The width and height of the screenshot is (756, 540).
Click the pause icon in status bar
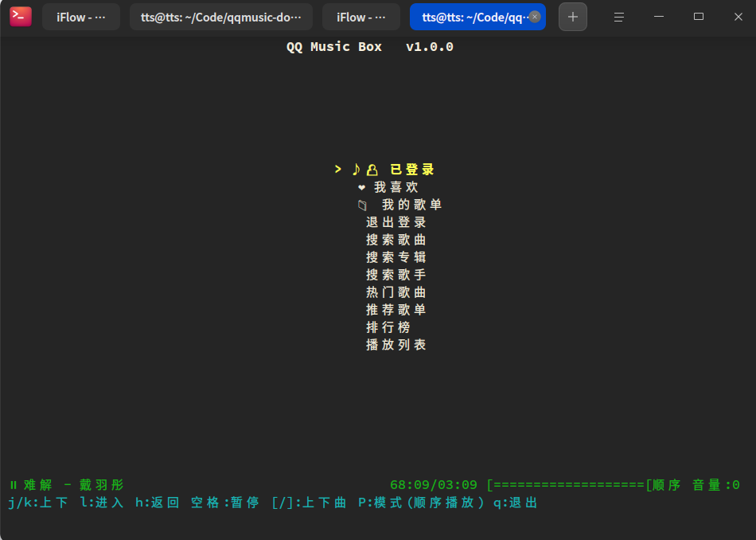[14, 485]
